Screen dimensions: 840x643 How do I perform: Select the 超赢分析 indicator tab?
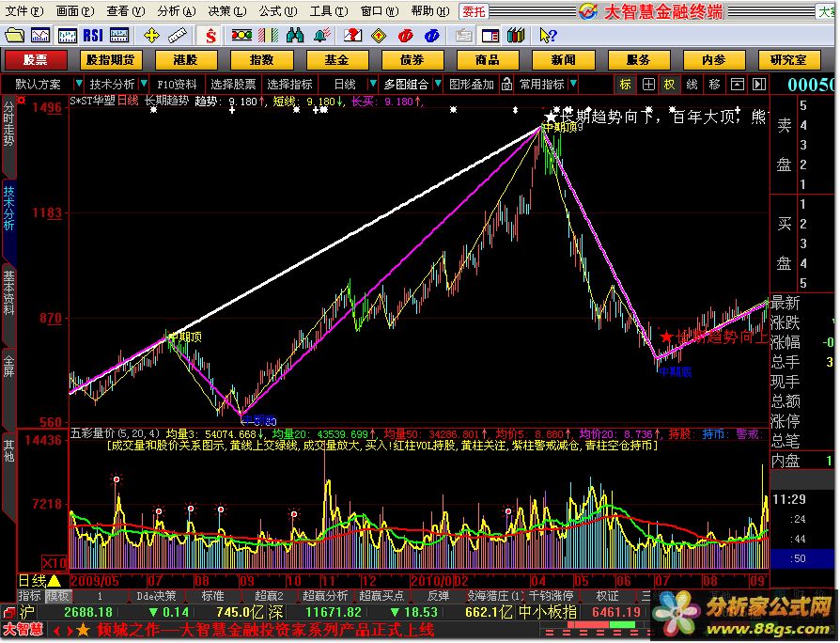pos(325,596)
